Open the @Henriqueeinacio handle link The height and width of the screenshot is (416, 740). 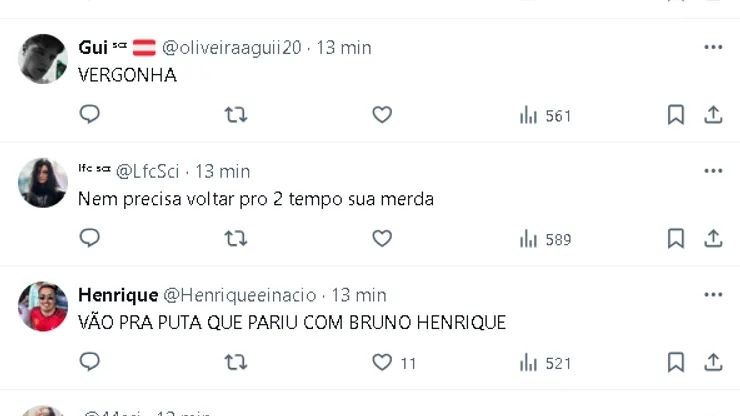pos(240,295)
